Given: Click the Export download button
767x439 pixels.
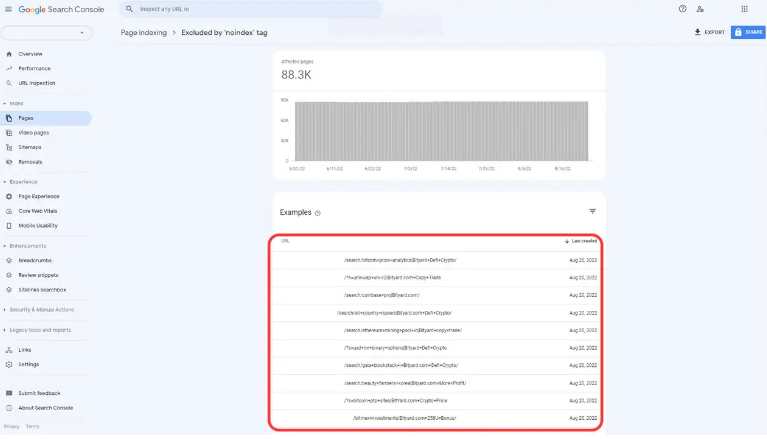Looking at the screenshot, I should (x=709, y=32).
